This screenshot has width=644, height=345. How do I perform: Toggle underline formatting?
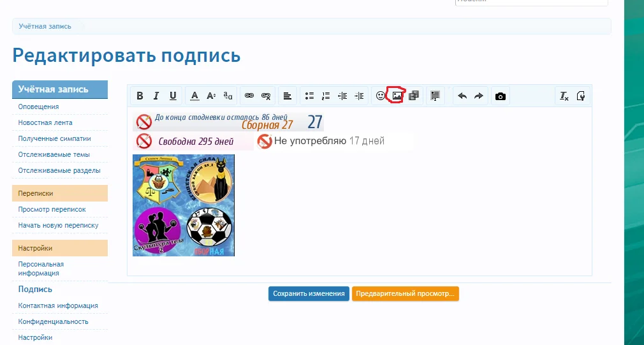tap(173, 96)
